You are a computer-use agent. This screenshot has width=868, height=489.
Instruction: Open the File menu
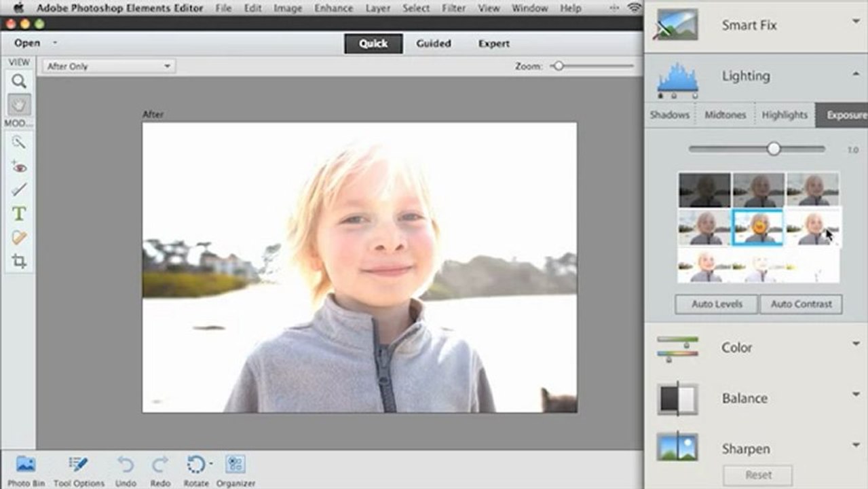223,8
